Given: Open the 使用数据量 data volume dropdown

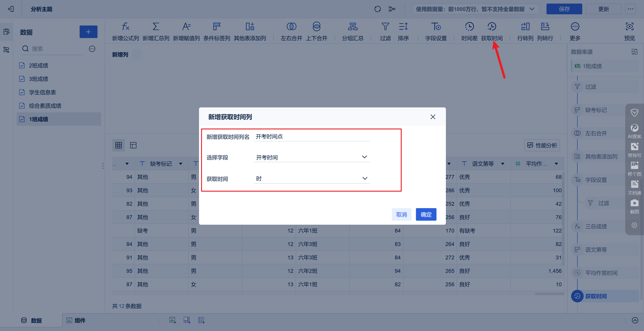Looking at the screenshot, I should (x=475, y=9).
